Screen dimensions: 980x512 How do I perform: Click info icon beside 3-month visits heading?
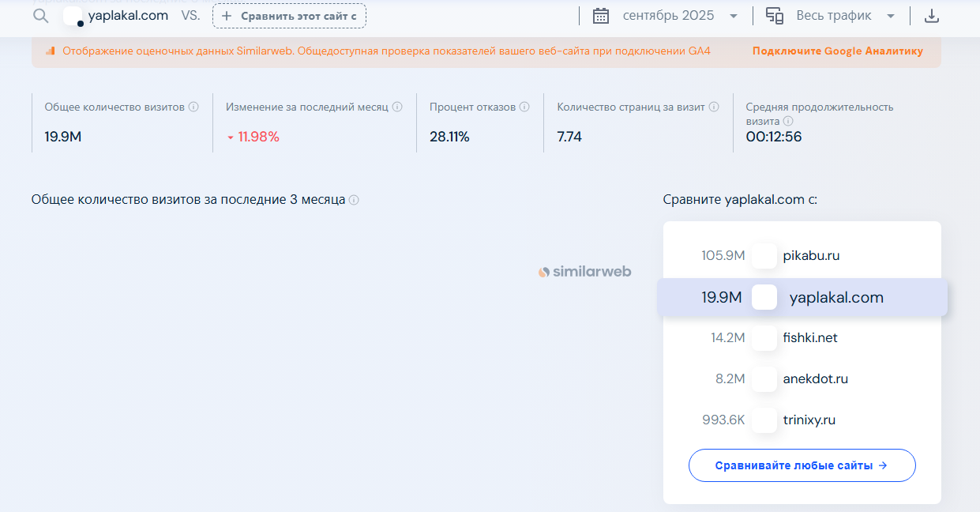[354, 200]
